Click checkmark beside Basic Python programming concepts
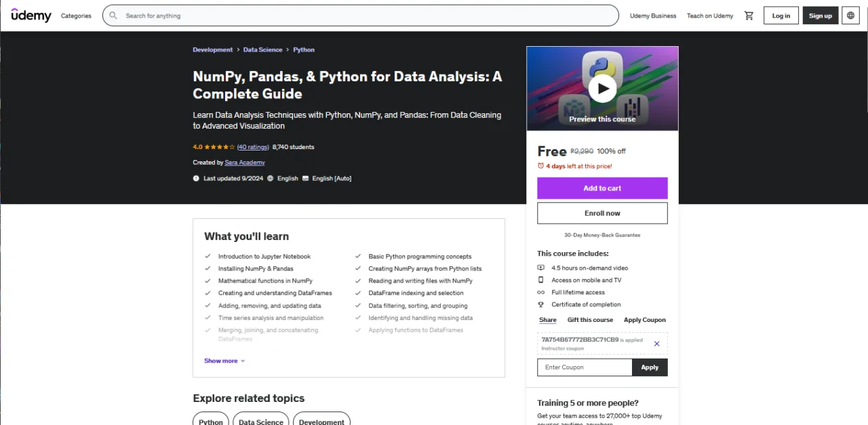Viewport: 868px width, 425px height. [x=358, y=257]
